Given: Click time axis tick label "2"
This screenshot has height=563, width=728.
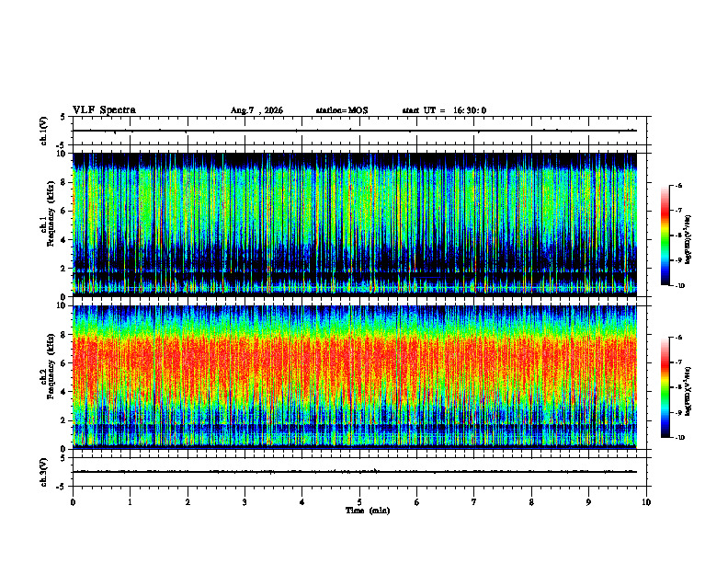Looking at the screenshot, I should click(x=188, y=502).
